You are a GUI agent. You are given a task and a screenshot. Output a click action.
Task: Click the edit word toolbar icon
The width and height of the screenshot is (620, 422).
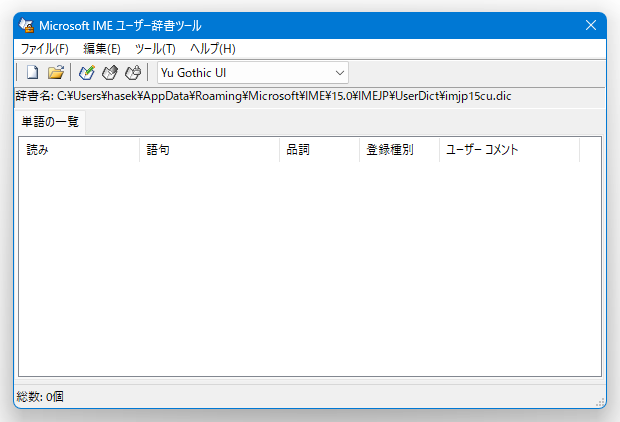pyautogui.click(x=110, y=72)
